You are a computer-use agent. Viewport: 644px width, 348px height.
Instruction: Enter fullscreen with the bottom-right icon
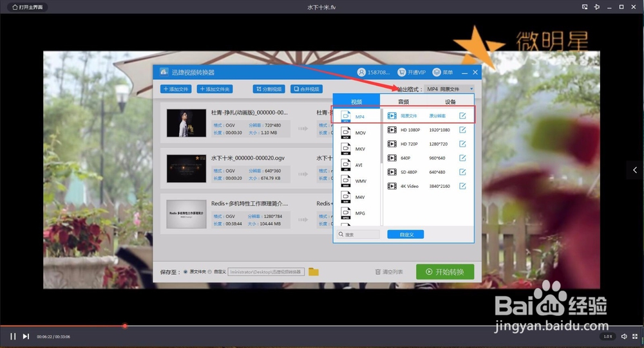pyautogui.click(x=635, y=336)
